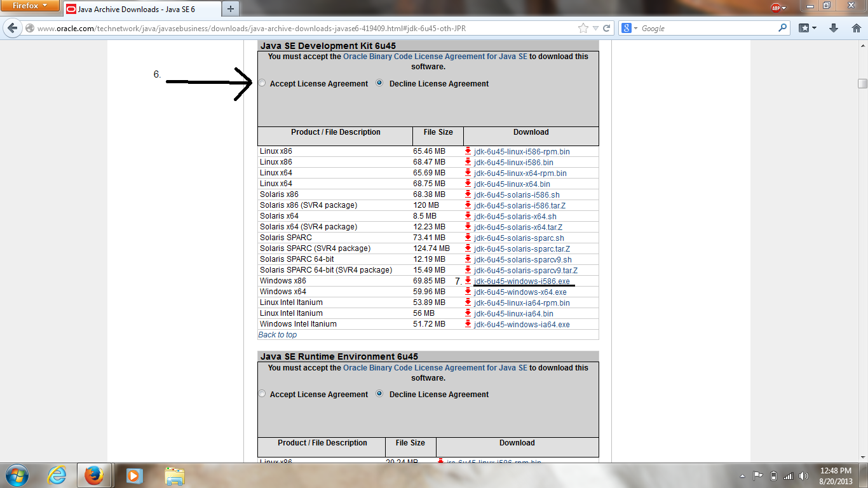Open Oracle Binary Code License link in Development Kit section

pos(435,57)
